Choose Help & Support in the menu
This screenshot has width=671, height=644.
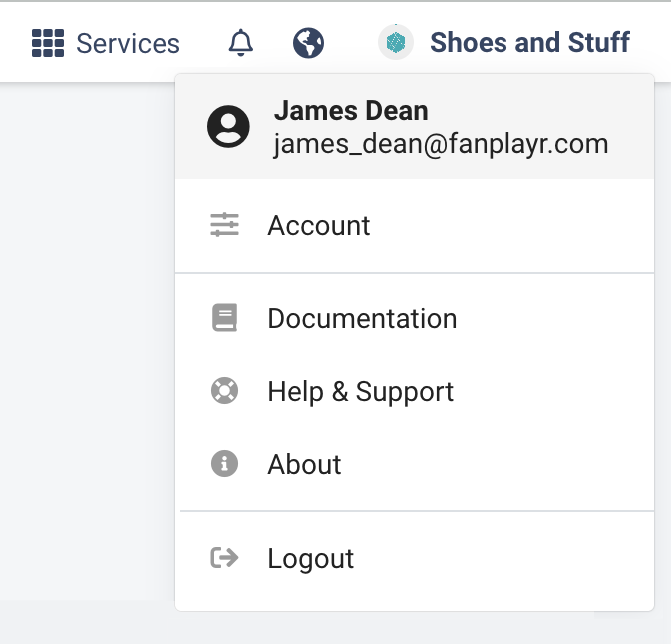tap(415, 391)
